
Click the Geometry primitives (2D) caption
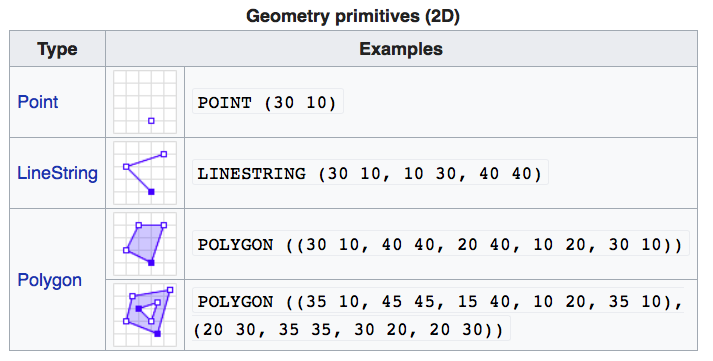click(x=353, y=16)
